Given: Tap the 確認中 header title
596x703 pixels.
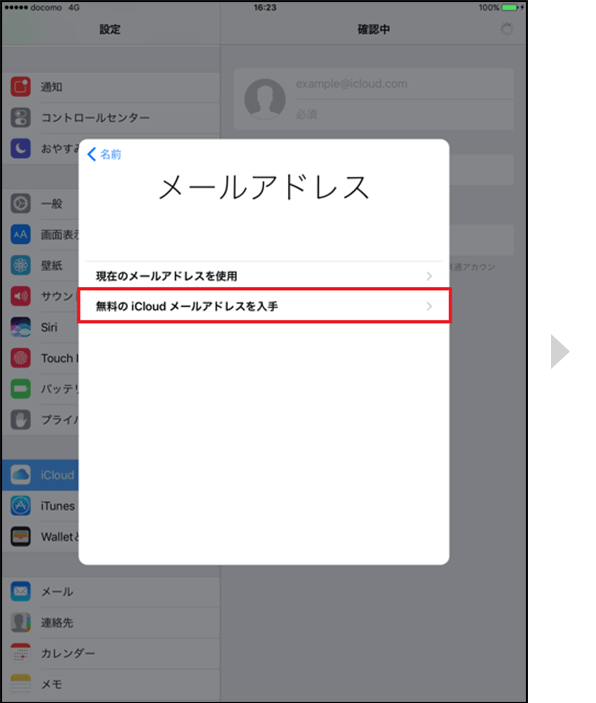Looking at the screenshot, I should [374, 29].
